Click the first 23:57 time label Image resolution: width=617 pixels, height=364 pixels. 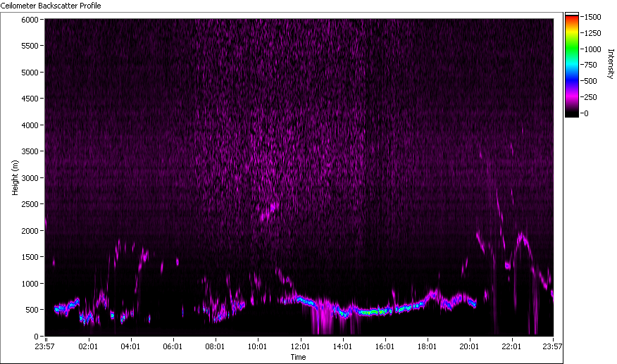click(x=44, y=346)
